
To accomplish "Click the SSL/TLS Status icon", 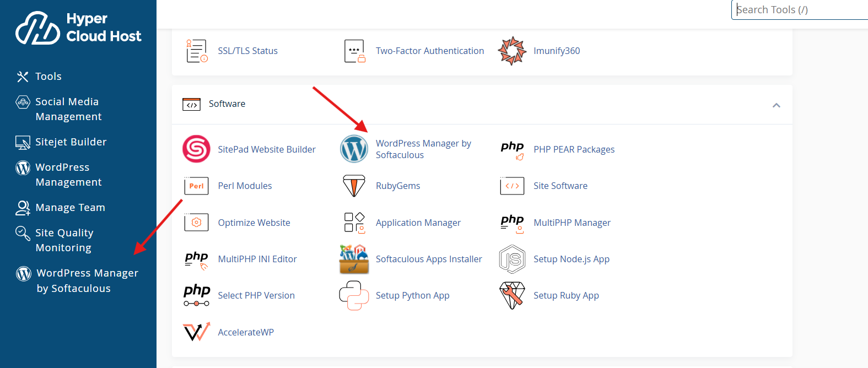I will click(197, 51).
